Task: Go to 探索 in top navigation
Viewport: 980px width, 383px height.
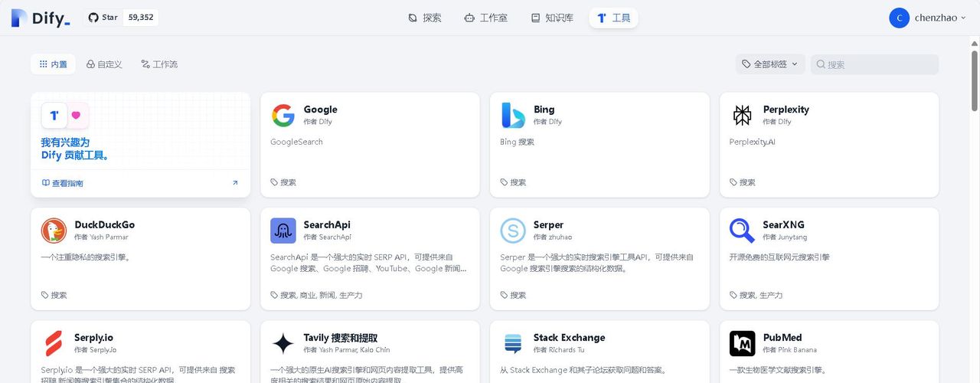Action: [x=424, y=18]
